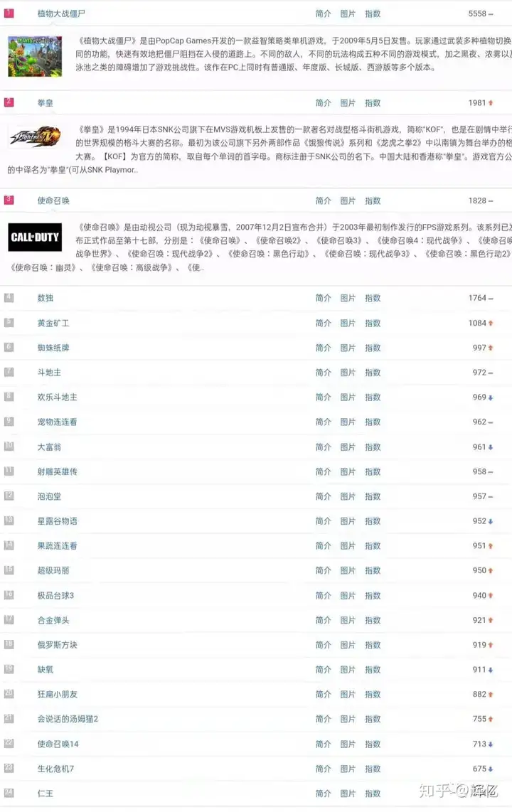Open the 合金弹头 entry
The width and height of the screenshot is (512, 812).
click(x=53, y=621)
